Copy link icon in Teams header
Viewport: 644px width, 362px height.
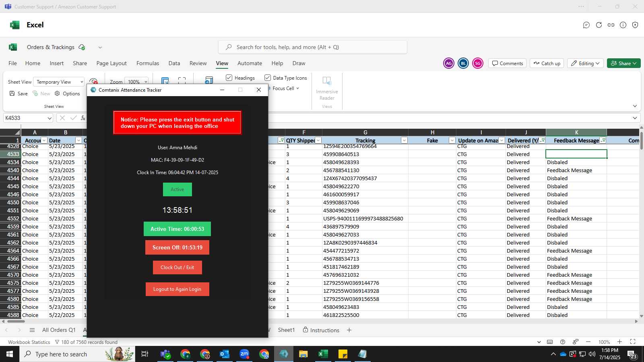(611, 25)
